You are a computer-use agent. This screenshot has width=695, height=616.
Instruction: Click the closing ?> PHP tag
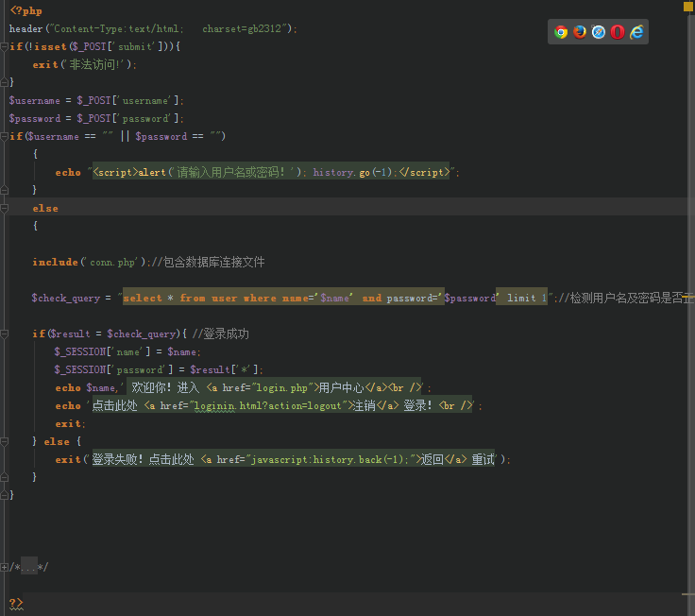pyautogui.click(x=16, y=603)
